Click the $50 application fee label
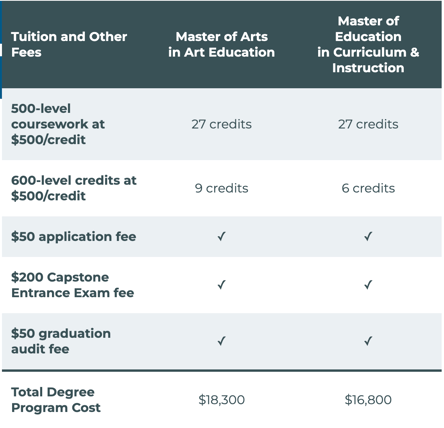444x428 pixels. (74, 236)
